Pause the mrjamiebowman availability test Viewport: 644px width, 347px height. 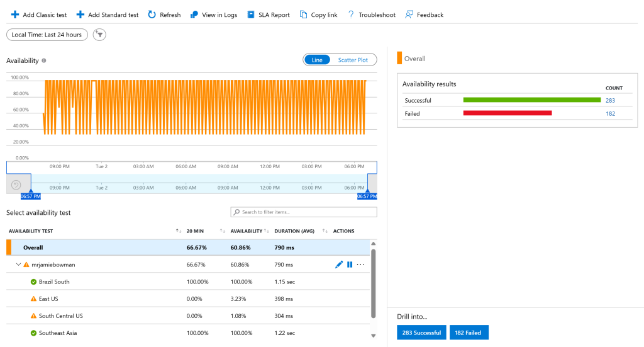point(350,265)
